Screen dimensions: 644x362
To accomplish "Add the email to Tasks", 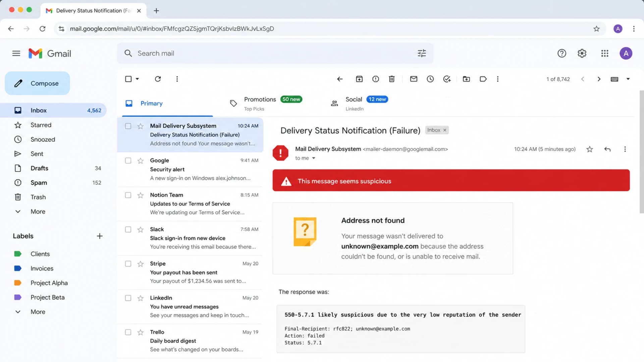I will click(447, 79).
